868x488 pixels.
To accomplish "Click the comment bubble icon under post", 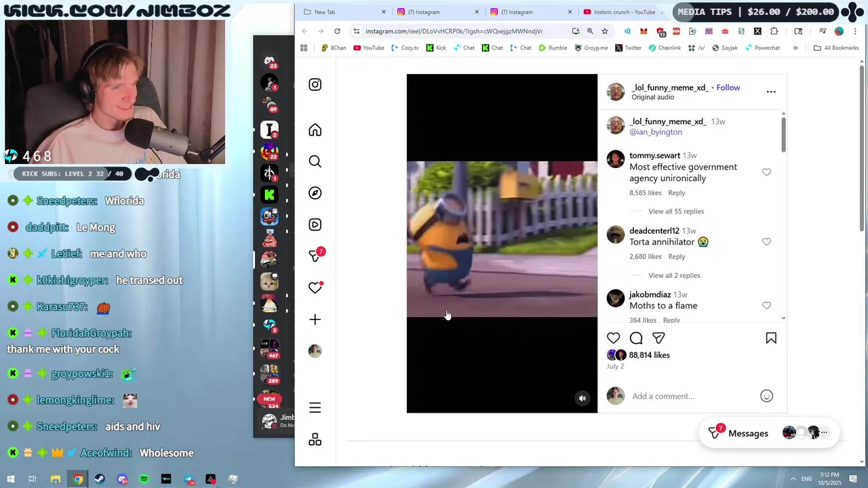I will pyautogui.click(x=636, y=338).
